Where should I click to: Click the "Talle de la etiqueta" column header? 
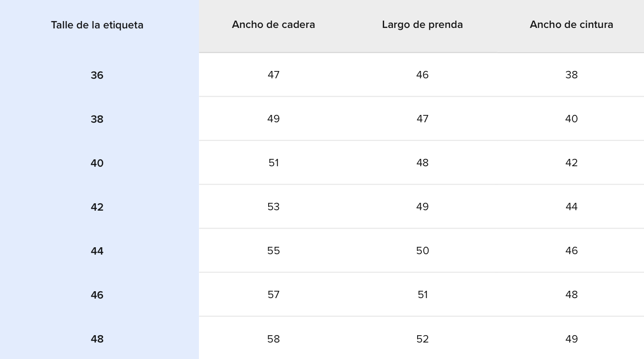click(97, 25)
